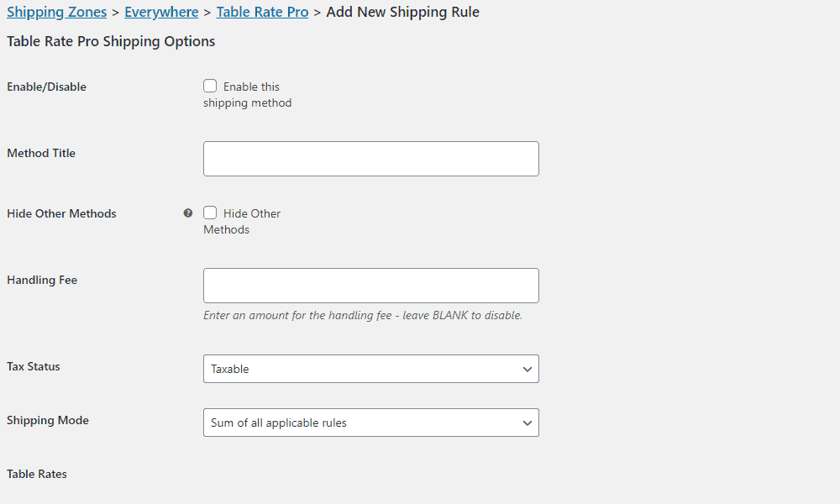
Task: Click the Tax Status row label
Action: [34, 366]
